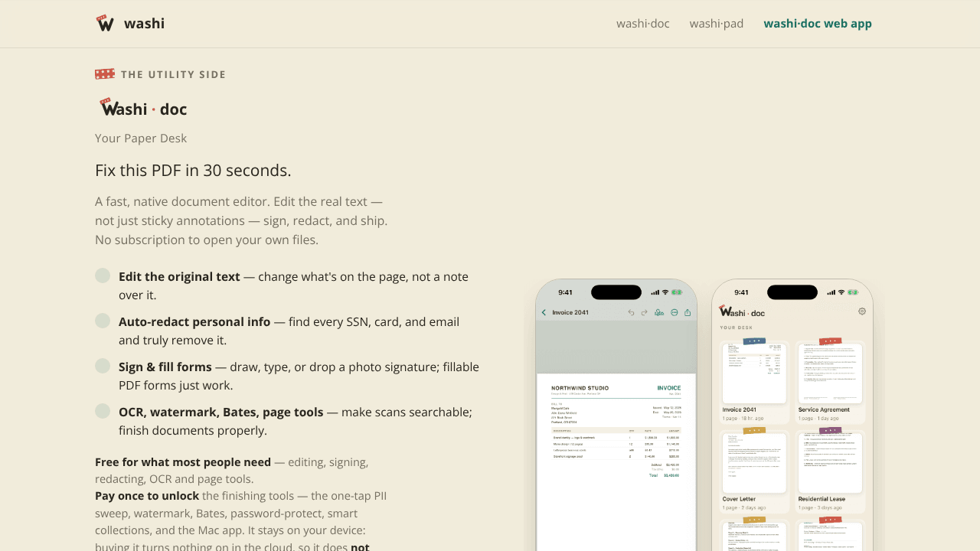Click "Service Agreement" caption in desk phone
This screenshot has height=551, width=980.
click(x=824, y=409)
